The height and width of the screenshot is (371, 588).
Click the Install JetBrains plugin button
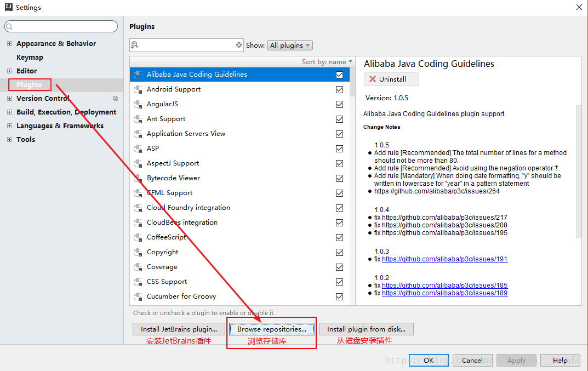tap(179, 329)
